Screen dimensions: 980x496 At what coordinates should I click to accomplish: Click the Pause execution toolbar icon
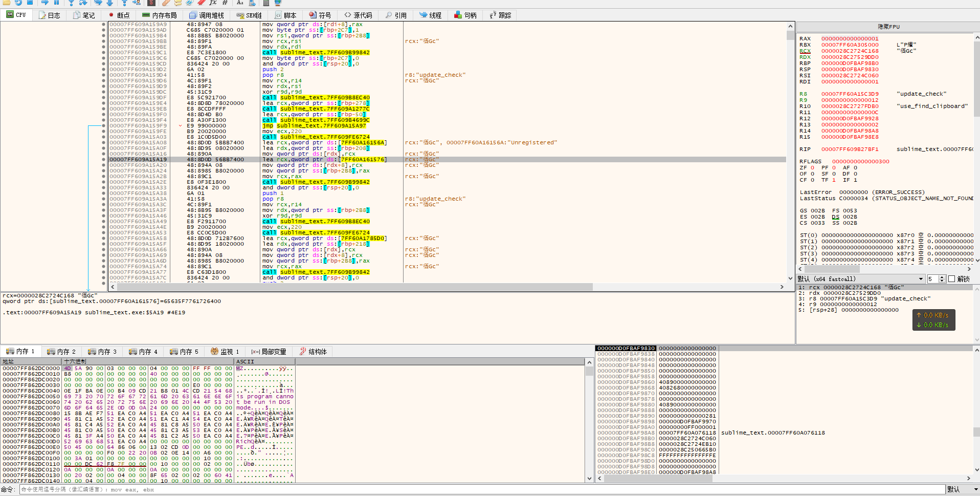coord(56,2)
